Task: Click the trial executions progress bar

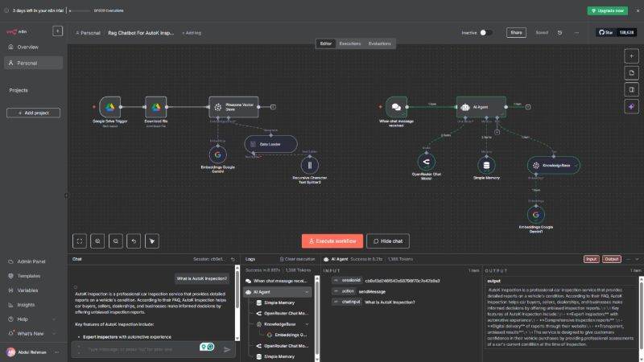Action: point(80,10)
